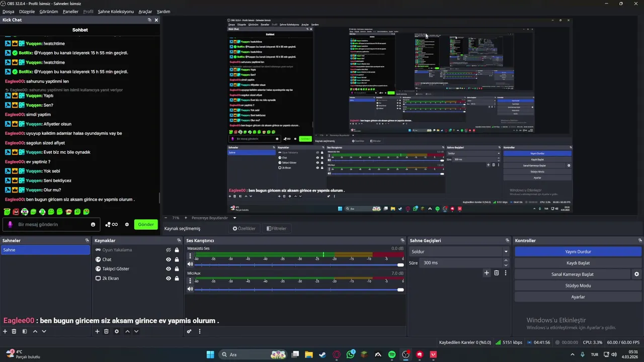
Task: Remove scene transition via trash icon
Action: point(496,273)
